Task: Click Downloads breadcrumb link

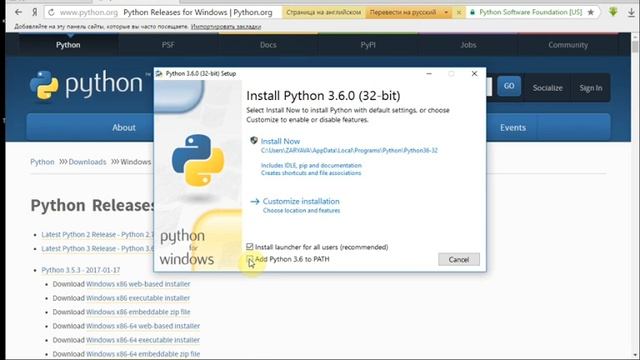Action: coord(87,162)
